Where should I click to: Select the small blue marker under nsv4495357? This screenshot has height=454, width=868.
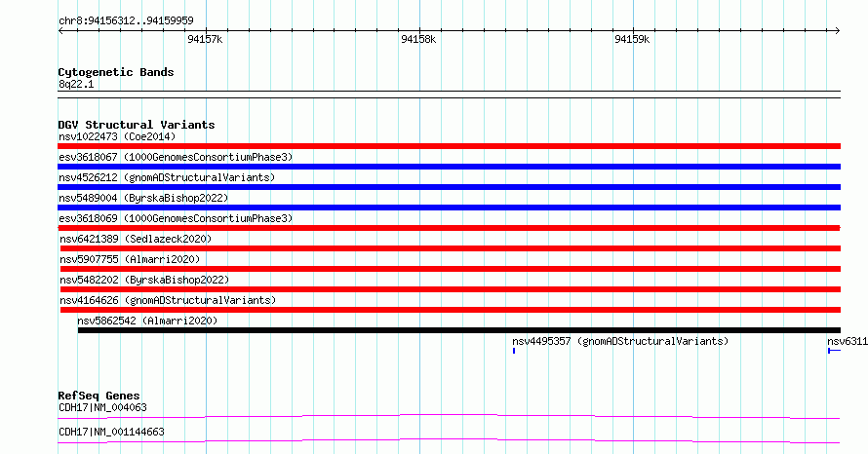click(514, 351)
